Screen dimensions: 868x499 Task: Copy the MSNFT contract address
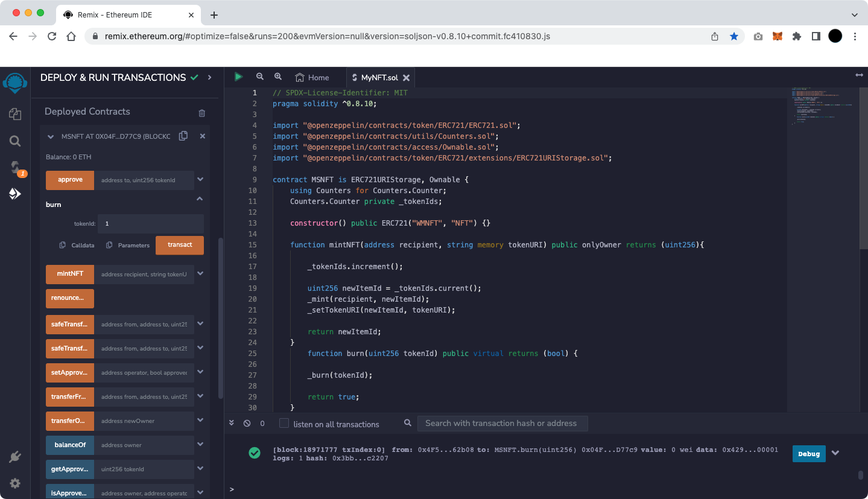[183, 136]
